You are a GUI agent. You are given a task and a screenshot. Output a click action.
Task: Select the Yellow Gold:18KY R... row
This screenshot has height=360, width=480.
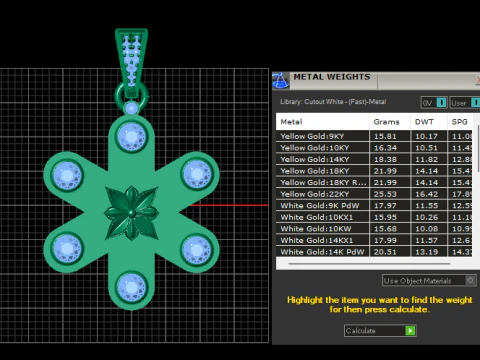374,182
